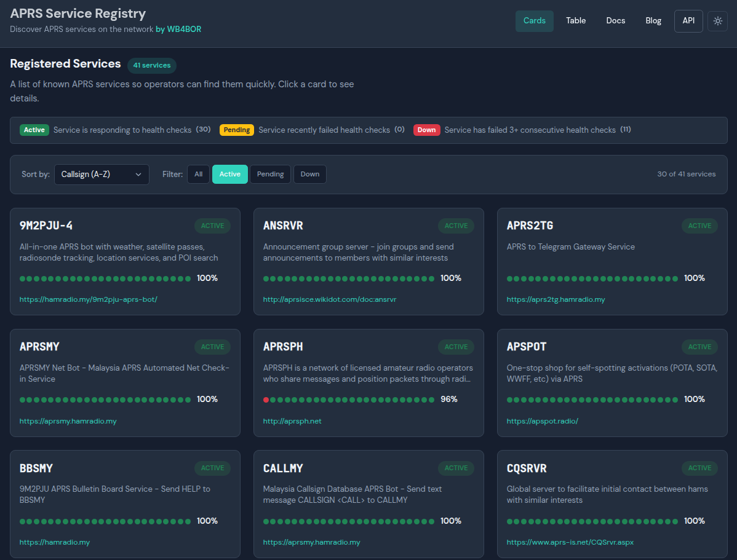The width and height of the screenshot is (737, 560).
Task: Click the APRS Service Registry site title
Action: [78, 14]
